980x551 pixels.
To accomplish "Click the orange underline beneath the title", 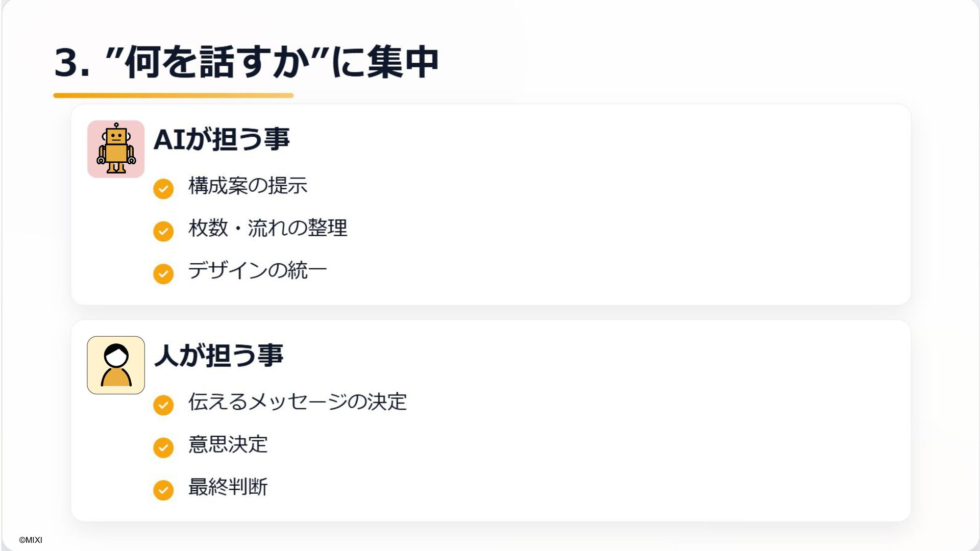I will click(x=174, y=95).
